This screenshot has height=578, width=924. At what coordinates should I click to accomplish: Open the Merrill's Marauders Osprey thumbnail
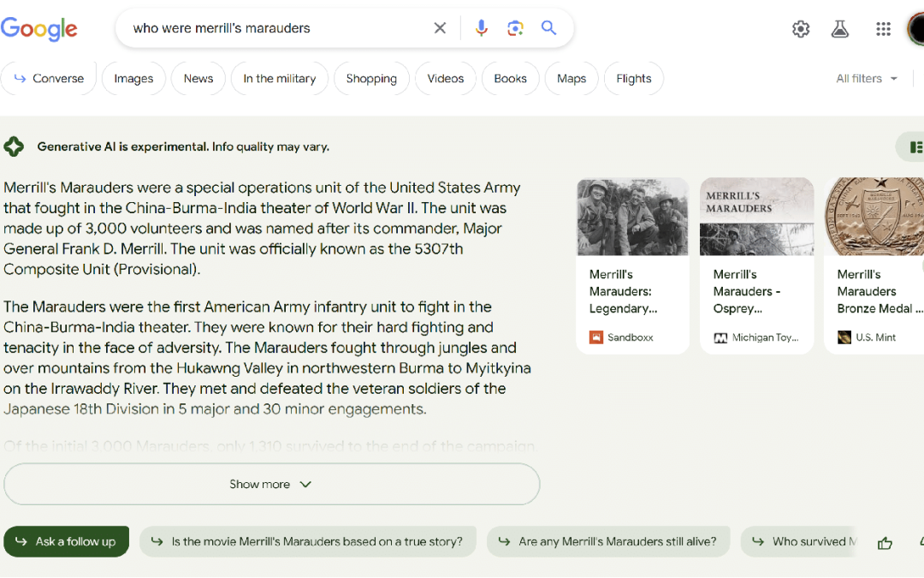[x=756, y=216]
